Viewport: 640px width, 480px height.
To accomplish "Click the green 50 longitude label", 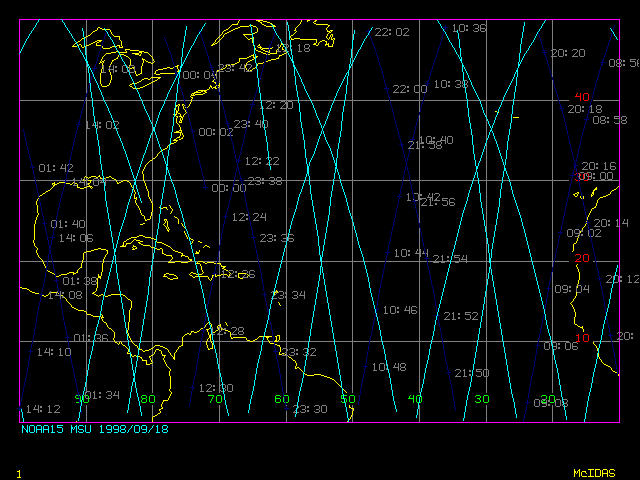I will [x=348, y=399].
